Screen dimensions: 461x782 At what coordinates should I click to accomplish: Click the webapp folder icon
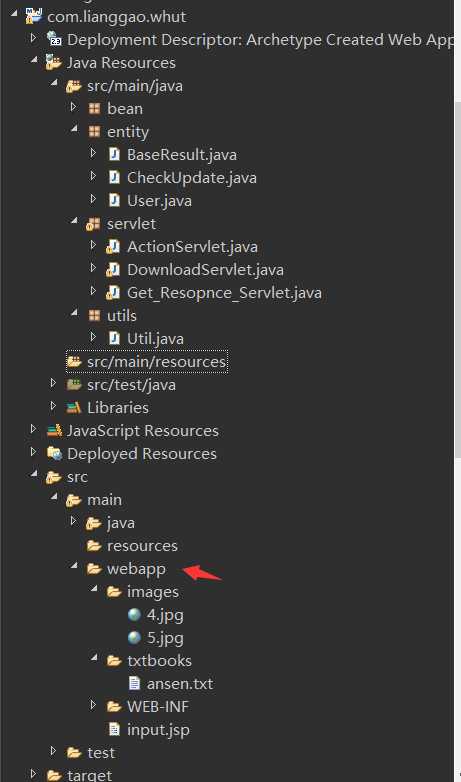94,569
